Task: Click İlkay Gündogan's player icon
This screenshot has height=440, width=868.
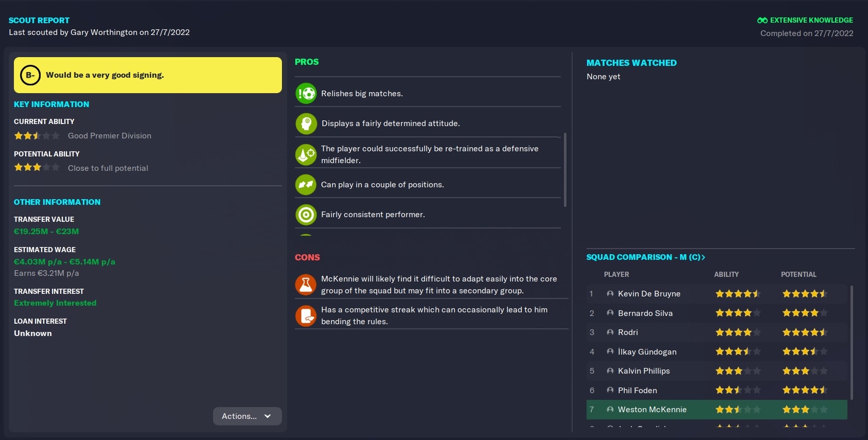Action: [610, 351]
